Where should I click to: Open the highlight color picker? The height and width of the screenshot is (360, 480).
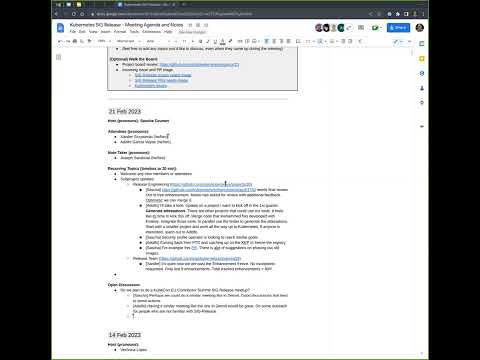[x=230, y=41]
